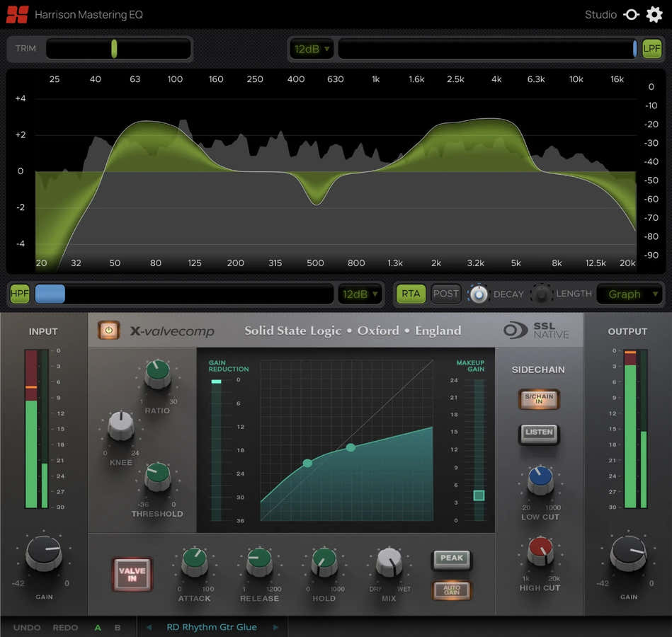
Task: Click the SSL Native logo
Action: click(x=536, y=331)
